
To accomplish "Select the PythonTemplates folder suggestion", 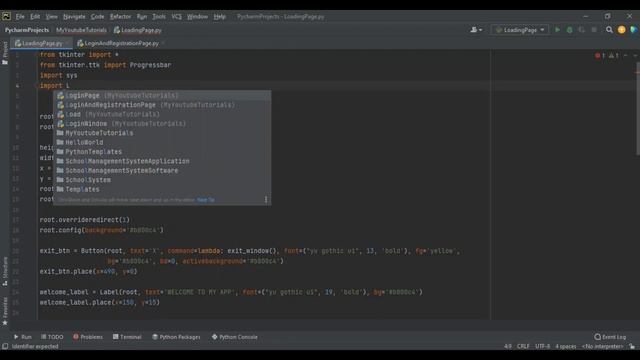I will point(162,151).
